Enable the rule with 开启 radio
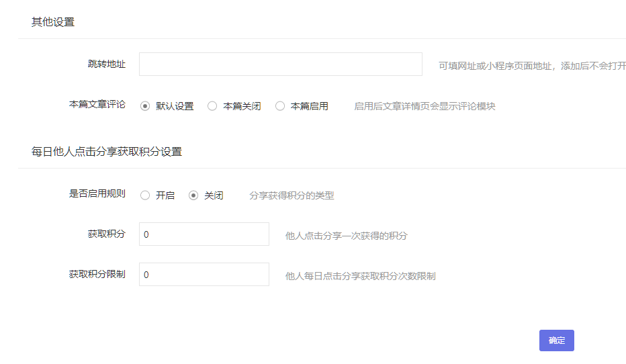This screenshot has height=364, width=626. (145, 195)
